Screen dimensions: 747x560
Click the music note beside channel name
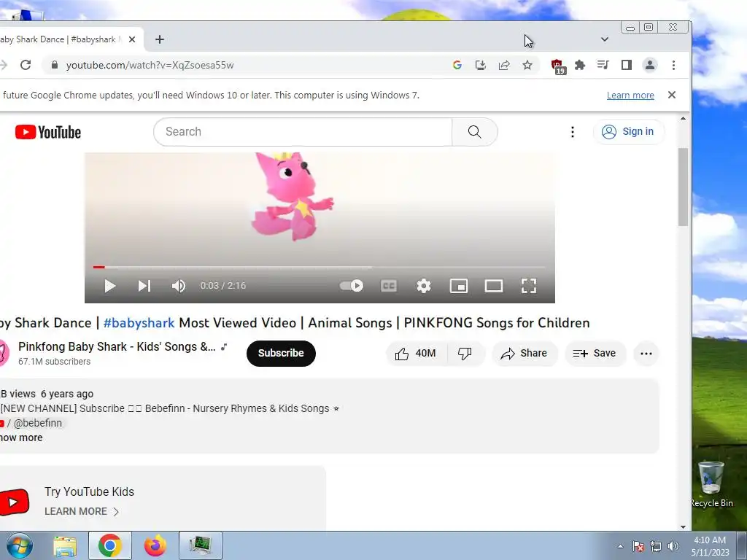(224, 346)
